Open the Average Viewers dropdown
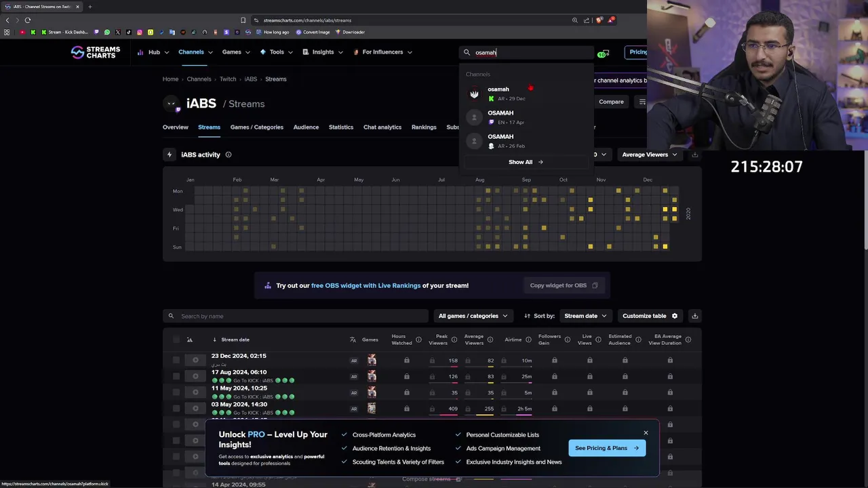This screenshot has width=868, height=488. [x=650, y=155]
